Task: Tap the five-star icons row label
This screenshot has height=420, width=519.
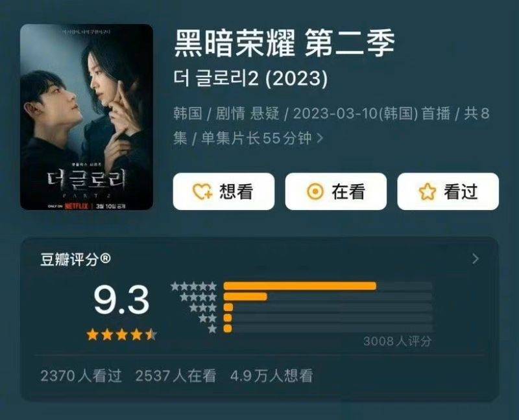Action: point(193,286)
